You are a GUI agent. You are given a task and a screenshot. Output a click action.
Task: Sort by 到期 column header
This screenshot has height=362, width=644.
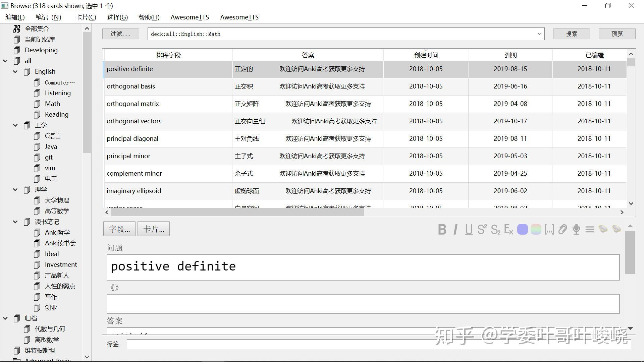point(511,55)
